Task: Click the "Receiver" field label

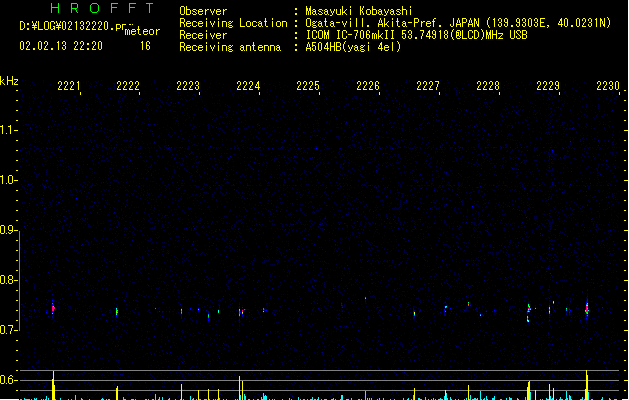Action: coord(203,35)
